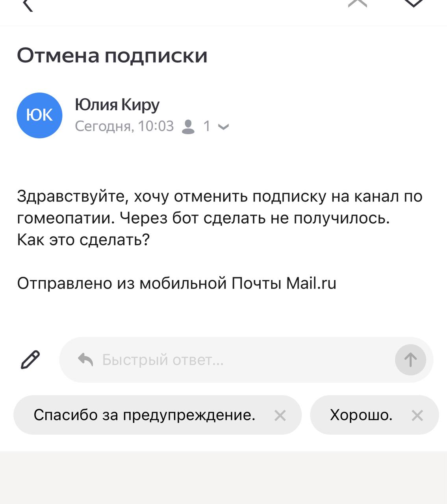The image size is (447, 504).
Task: Go to previous message with up chevron
Action: (x=358, y=3)
